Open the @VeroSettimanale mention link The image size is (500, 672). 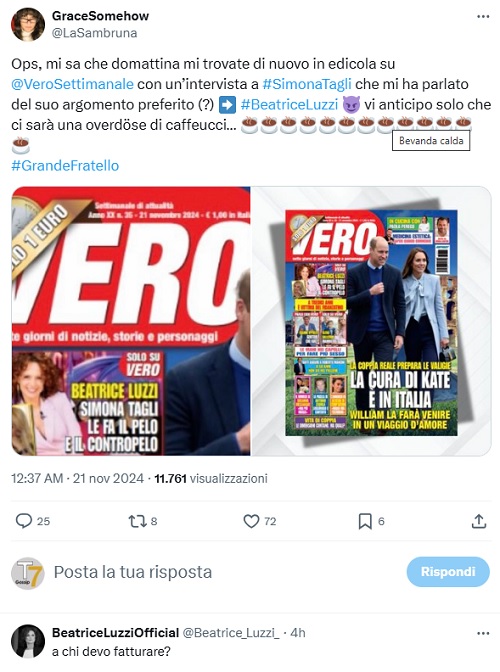72,84
